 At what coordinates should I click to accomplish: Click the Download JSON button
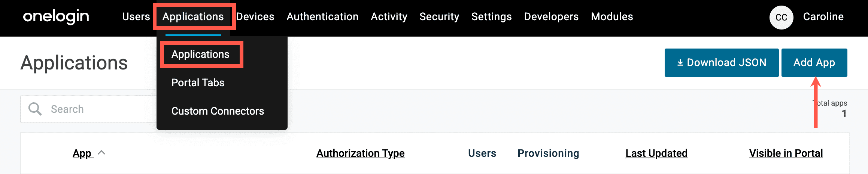tap(721, 63)
